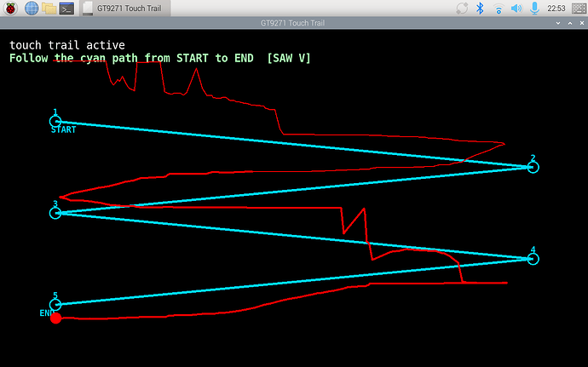Launch the terminal from the taskbar
588x367 pixels.
66,9
